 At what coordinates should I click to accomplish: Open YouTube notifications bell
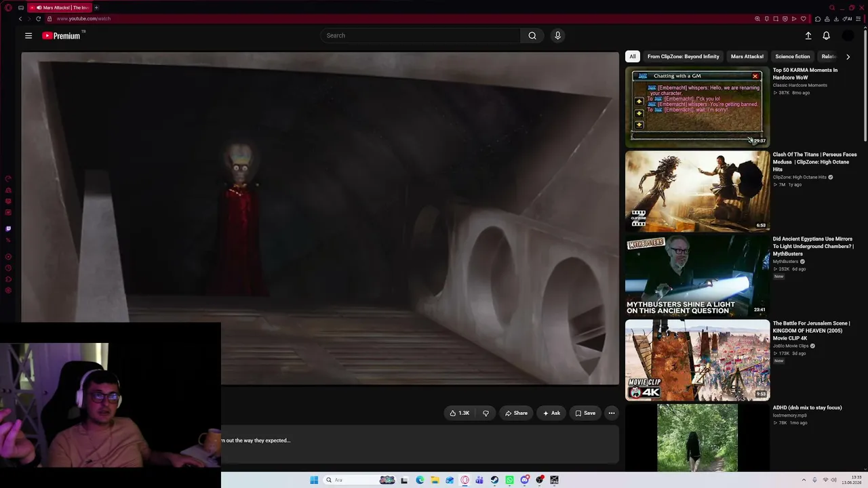pos(826,36)
